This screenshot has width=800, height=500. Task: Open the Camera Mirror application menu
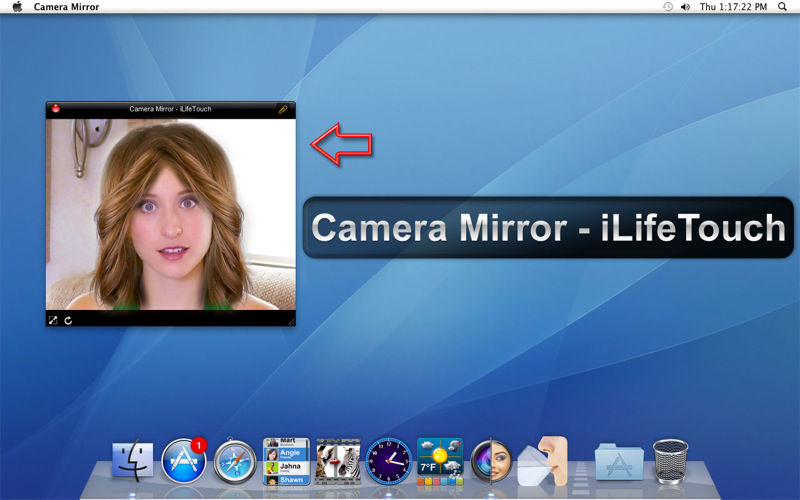66,7
